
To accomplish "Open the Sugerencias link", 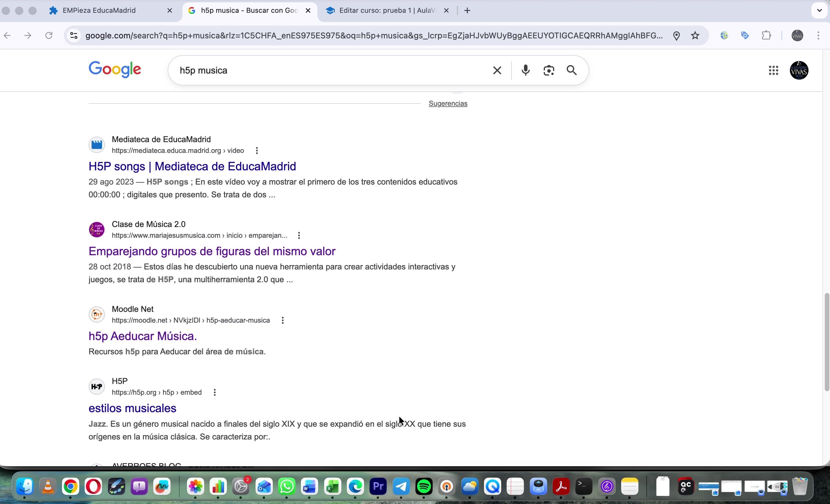I will pos(448,103).
